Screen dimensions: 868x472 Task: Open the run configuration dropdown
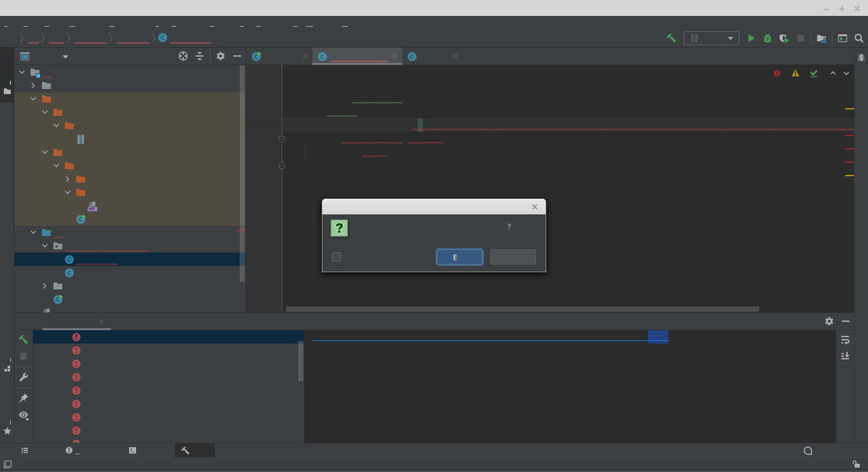click(711, 38)
